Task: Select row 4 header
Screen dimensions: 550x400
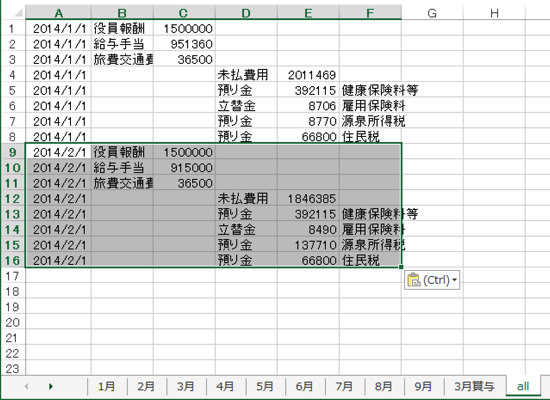Action: click(13, 75)
